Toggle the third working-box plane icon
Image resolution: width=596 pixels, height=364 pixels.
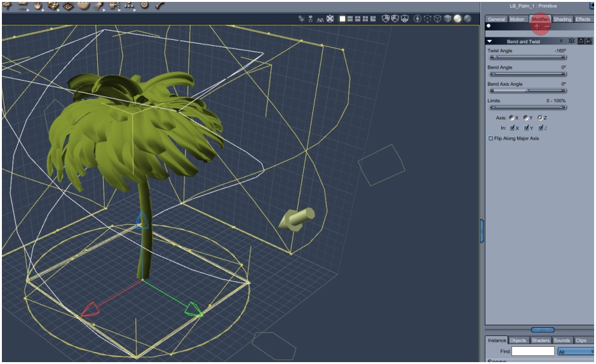click(x=404, y=18)
